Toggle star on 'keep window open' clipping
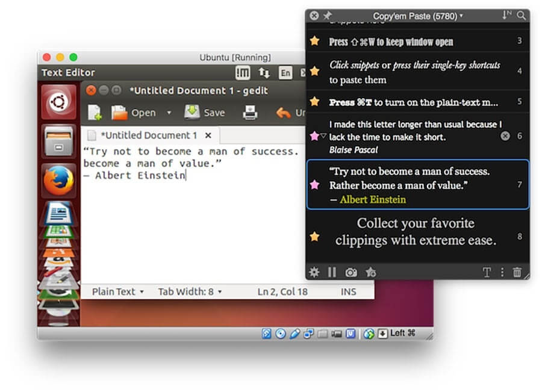 click(x=314, y=41)
